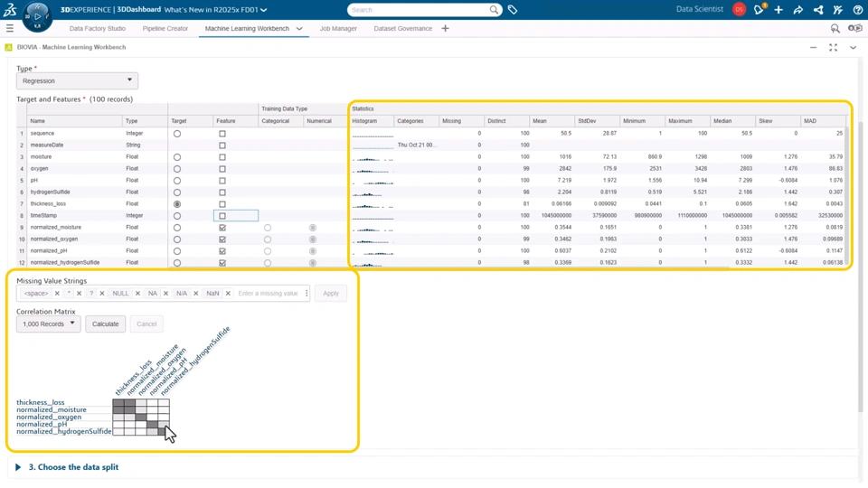Screen dimensions: 868x488
Task: Select sequence as Target radio
Action: 177,134
